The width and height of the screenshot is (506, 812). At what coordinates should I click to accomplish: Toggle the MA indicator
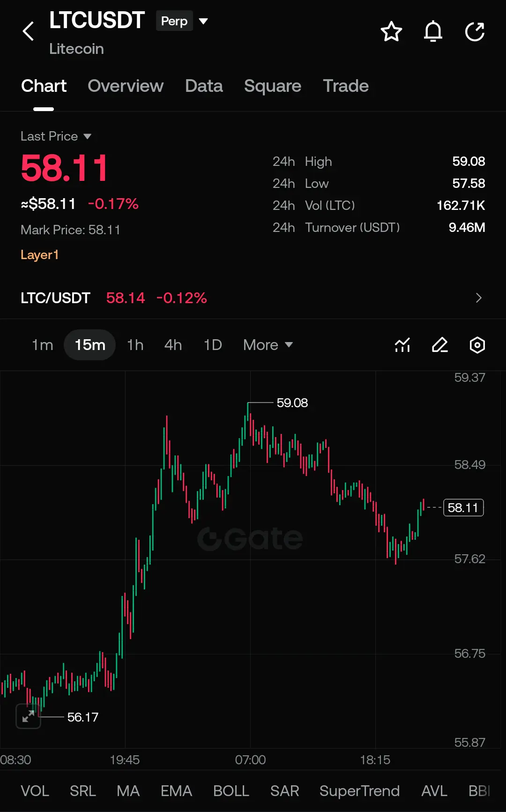(128, 791)
